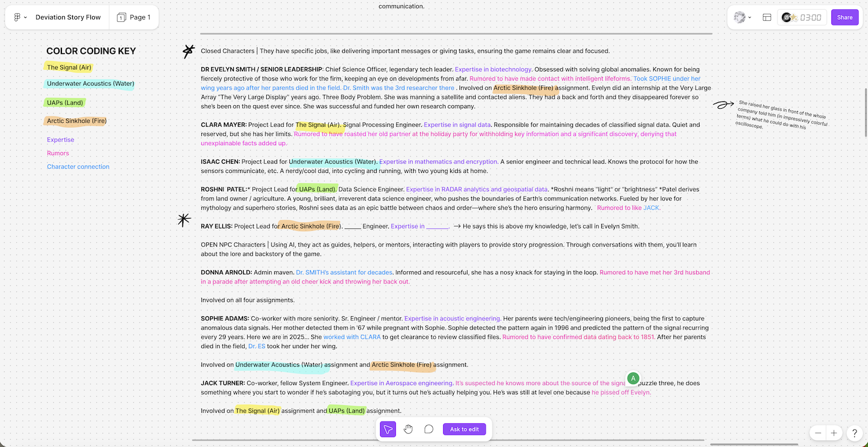Zoom in with the plus button

pos(834,433)
